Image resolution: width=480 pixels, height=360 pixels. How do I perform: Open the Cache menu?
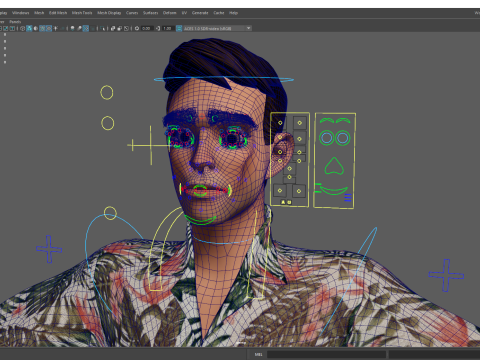point(219,13)
